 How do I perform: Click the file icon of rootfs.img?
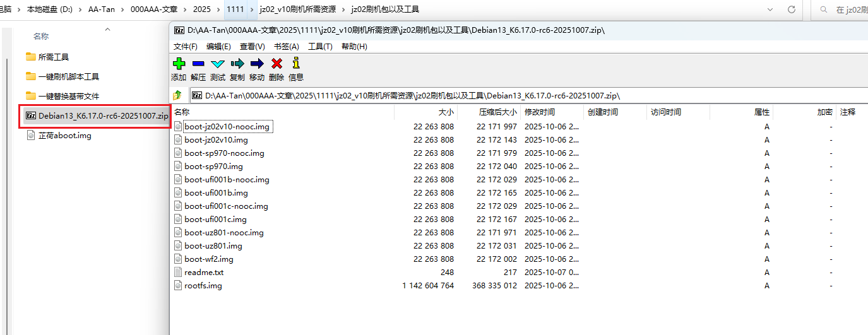point(178,286)
